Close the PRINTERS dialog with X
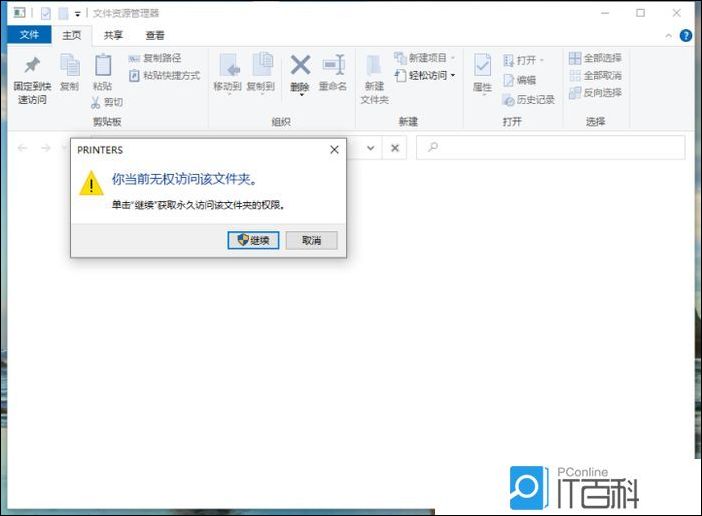This screenshot has width=702, height=516. 334,150
